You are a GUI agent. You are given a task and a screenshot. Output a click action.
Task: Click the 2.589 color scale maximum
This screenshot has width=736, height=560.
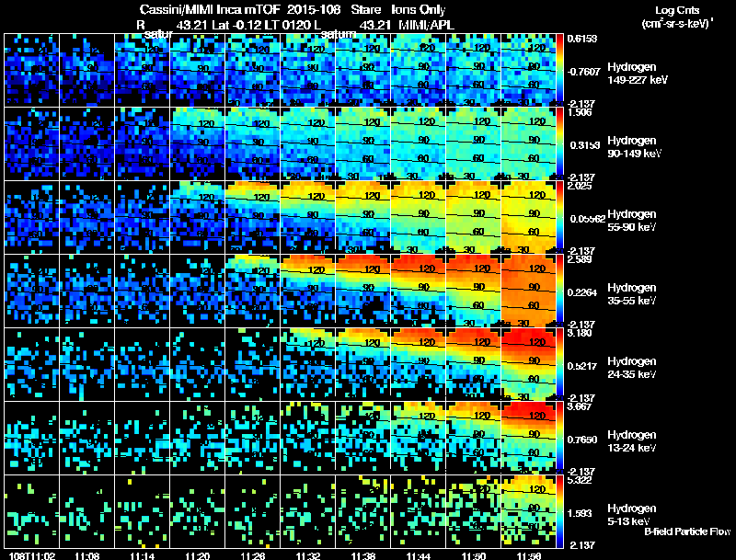[580, 259]
